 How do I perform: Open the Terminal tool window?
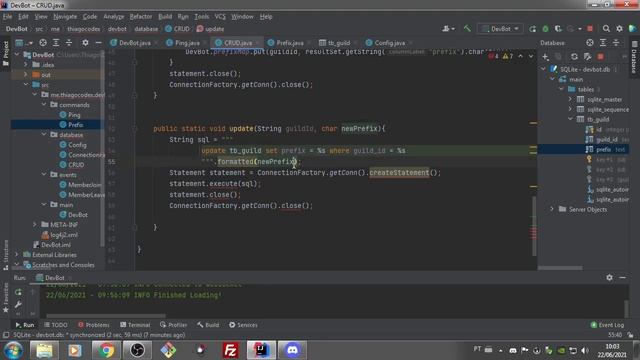(136, 325)
